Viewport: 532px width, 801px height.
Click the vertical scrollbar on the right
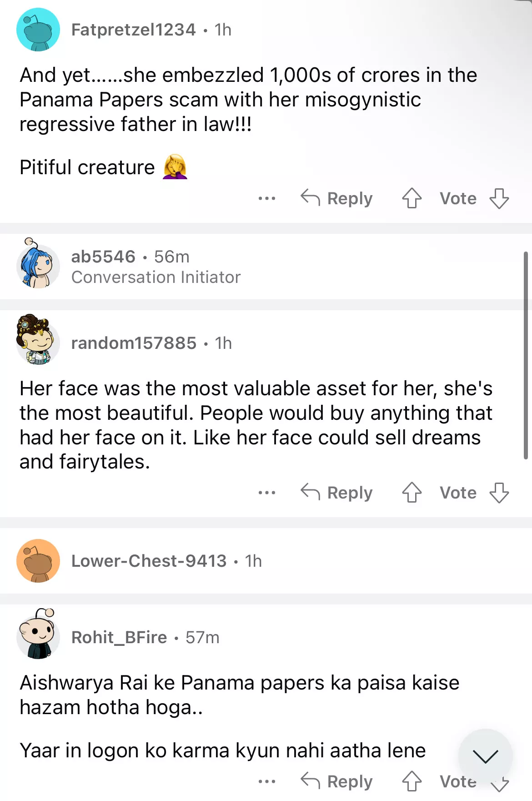coord(526,355)
